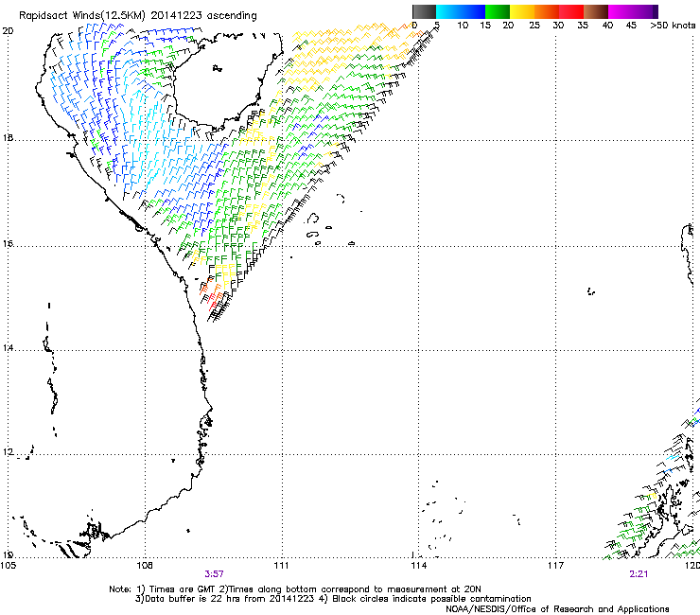The image size is (700, 615).
Task: Click the legend tick label '35'
Action: (583, 26)
